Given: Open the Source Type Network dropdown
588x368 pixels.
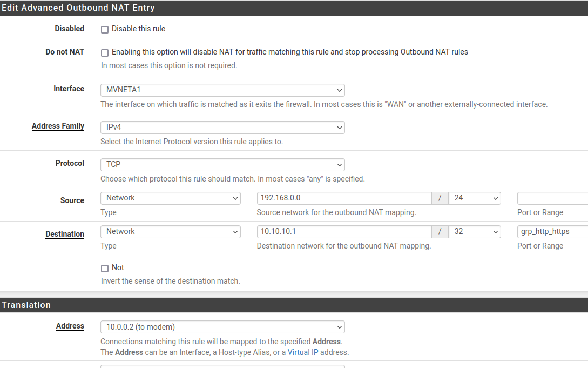Looking at the screenshot, I should point(170,198).
